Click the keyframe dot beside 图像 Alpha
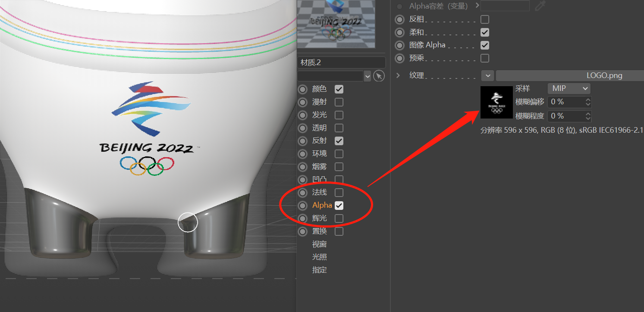This screenshot has width=644, height=312. (x=400, y=45)
